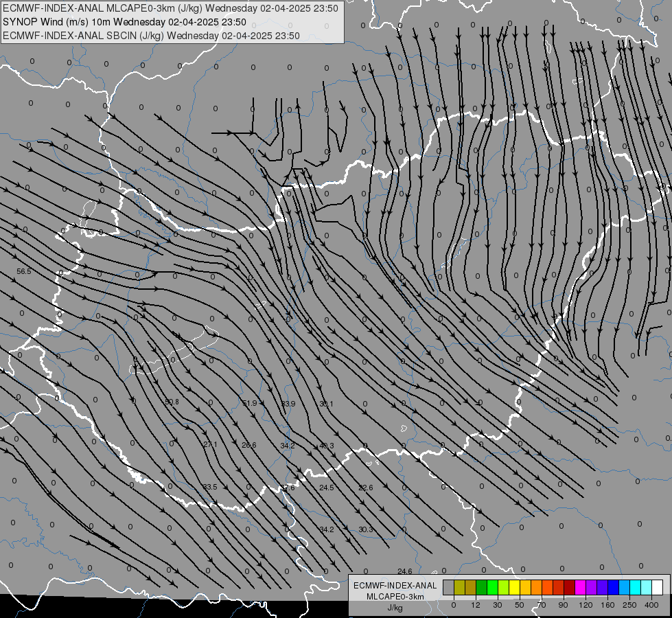Click the bright green legend swatch
The height and width of the screenshot is (618, 672).
tap(492, 587)
